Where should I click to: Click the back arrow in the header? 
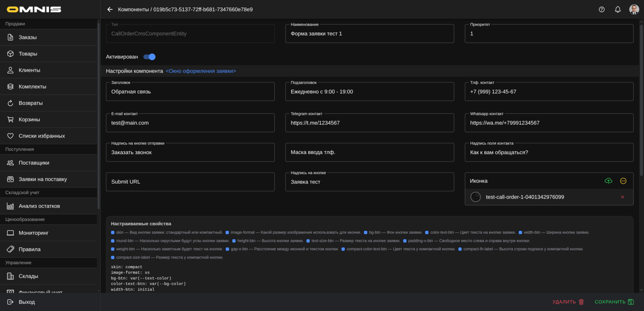pyautogui.click(x=110, y=9)
